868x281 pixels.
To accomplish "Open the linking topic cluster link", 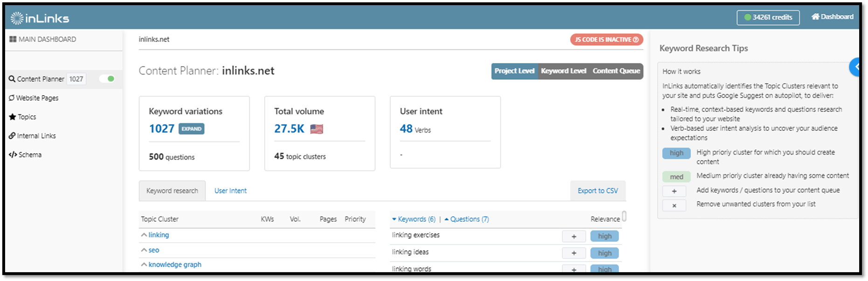I will pyautogui.click(x=158, y=235).
